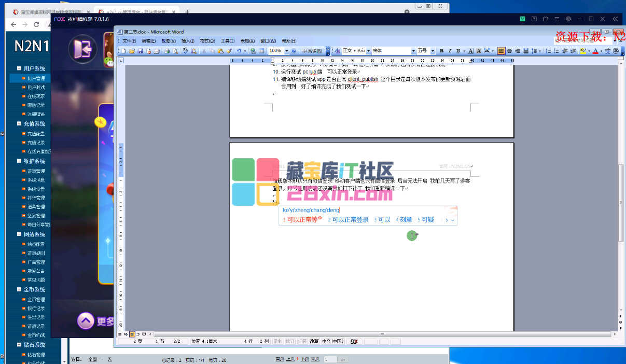Open the 格式(O) menu
This screenshot has height=364, width=626.
pyautogui.click(x=207, y=41)
